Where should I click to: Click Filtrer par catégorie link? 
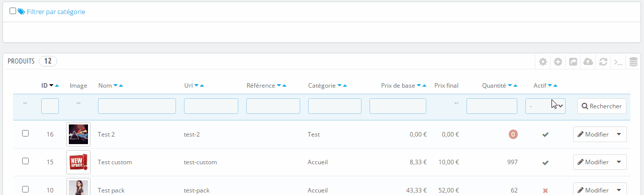(55, 12)
